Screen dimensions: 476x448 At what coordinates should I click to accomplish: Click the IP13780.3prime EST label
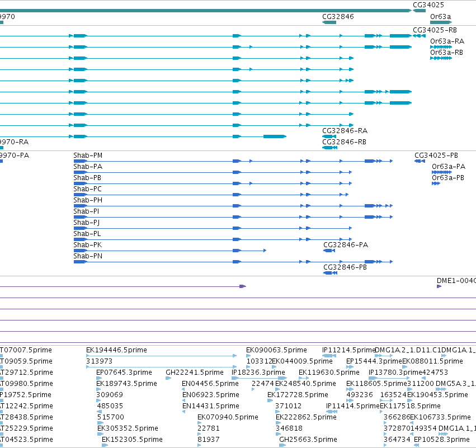(x=395, y=372)
